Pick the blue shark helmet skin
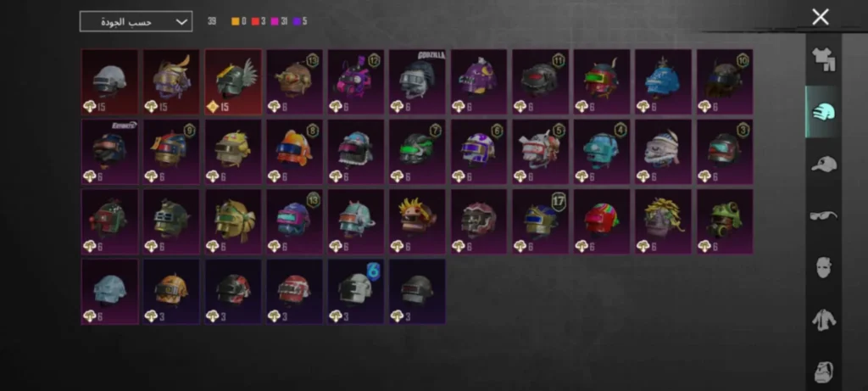 click(663, 82)
